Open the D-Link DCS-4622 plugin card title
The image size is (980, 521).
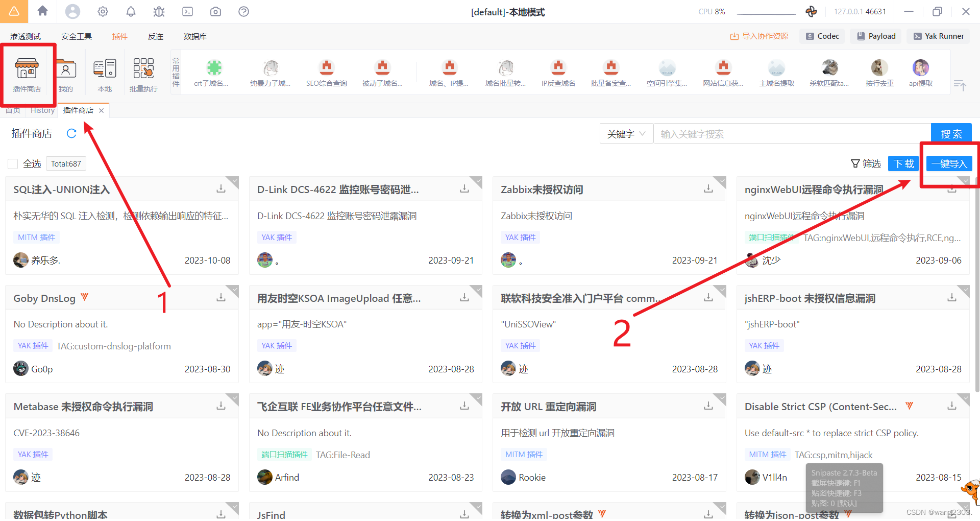tap(338, 190)
